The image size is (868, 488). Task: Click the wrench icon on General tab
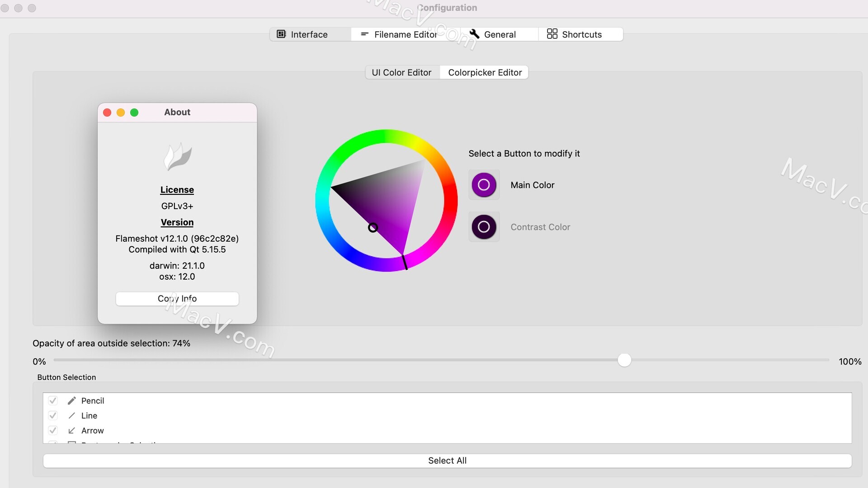[474, 34]
